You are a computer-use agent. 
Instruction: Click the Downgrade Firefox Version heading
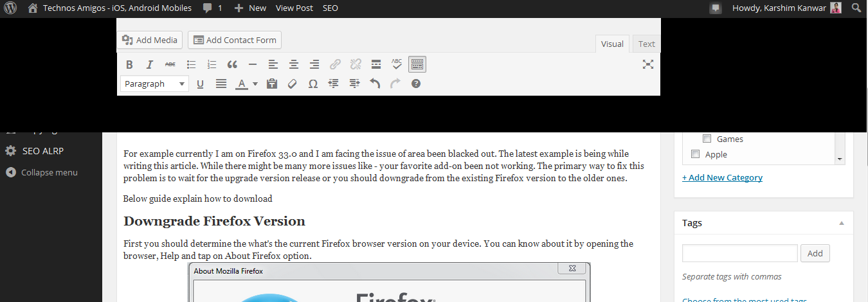(214, 221)
